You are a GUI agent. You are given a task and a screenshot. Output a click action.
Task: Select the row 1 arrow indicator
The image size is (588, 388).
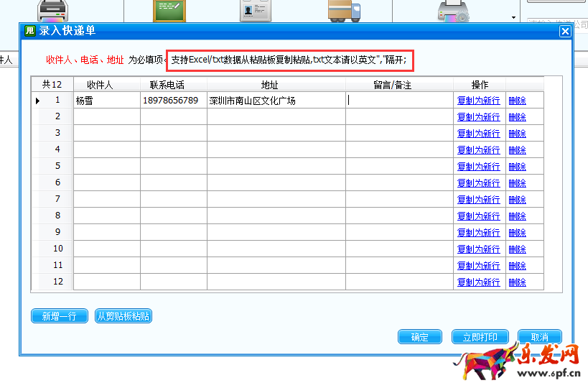[x=37, y=101]
